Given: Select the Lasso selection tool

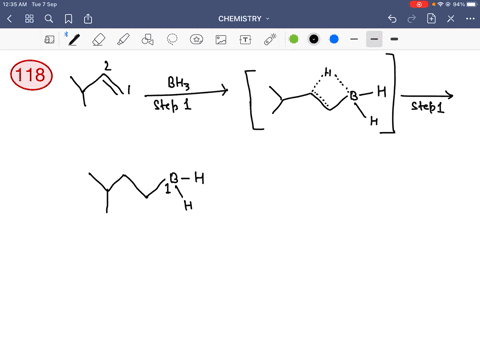Looking at the screenshot, I should (x=172, y=40).
